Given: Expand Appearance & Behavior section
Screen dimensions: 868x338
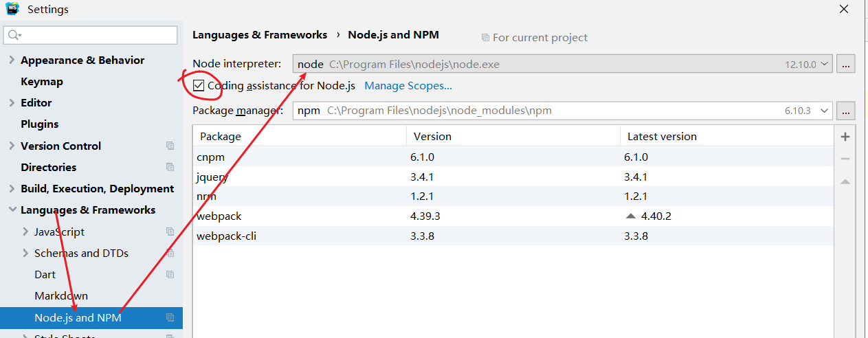Looking at the screenshot, I should tap(12, 60).
